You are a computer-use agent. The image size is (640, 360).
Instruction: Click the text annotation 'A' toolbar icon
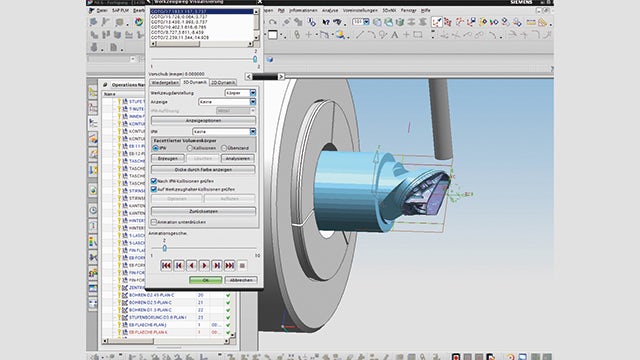[x=395, y=35]
